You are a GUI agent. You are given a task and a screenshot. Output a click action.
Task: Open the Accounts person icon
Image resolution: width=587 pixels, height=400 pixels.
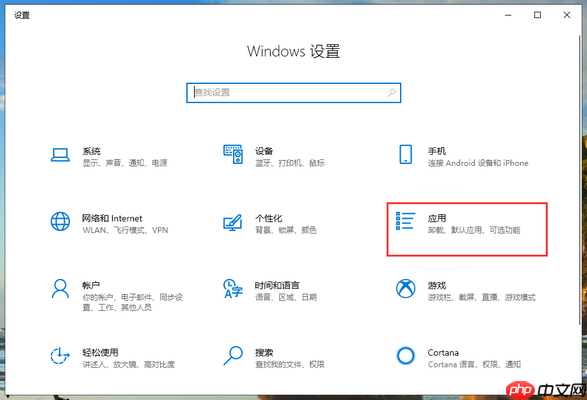coord(60,288)
